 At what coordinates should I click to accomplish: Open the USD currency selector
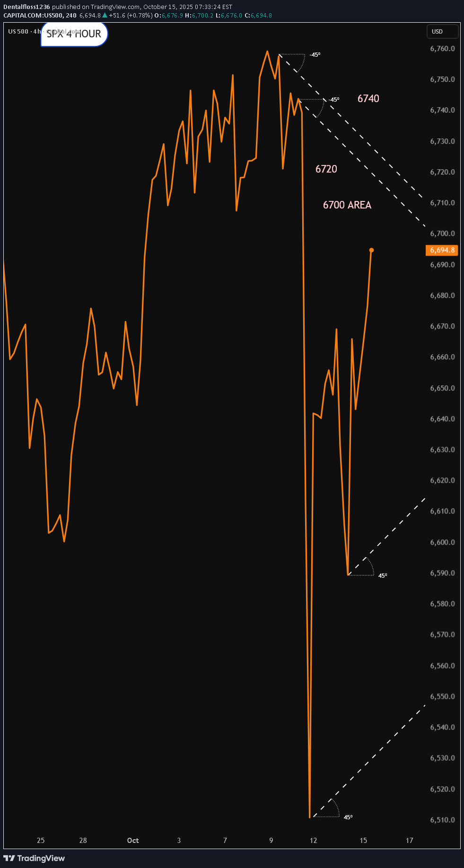442,32
